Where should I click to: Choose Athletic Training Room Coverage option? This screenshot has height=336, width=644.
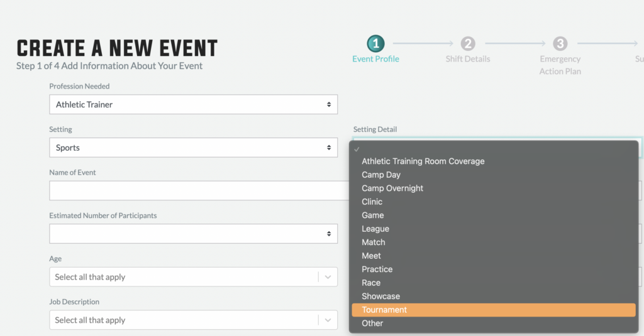point(423,161)
